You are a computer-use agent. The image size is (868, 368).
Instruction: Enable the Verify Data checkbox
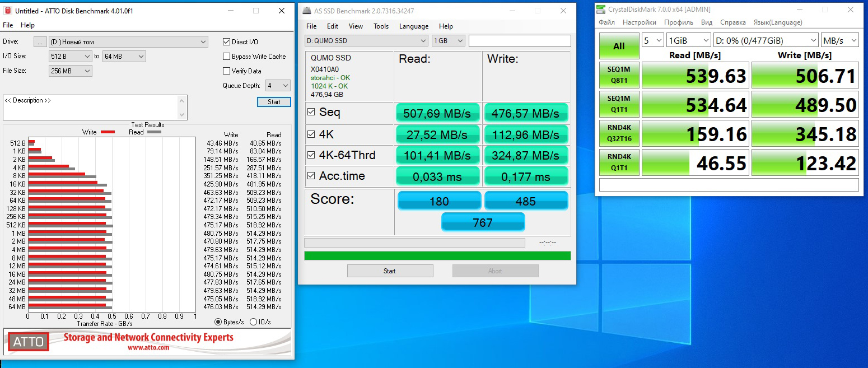tap(226, 71)
